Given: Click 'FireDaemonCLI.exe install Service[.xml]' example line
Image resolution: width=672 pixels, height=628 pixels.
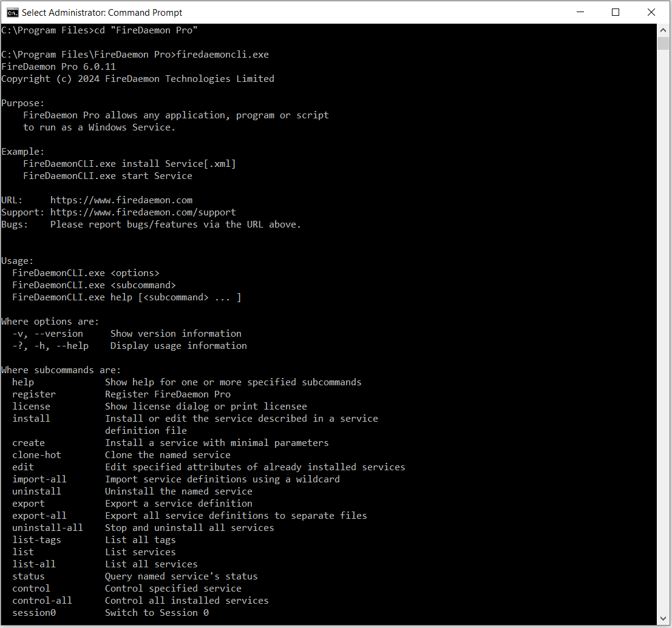Looking at the screenshot, I should (x=129, y=164).
